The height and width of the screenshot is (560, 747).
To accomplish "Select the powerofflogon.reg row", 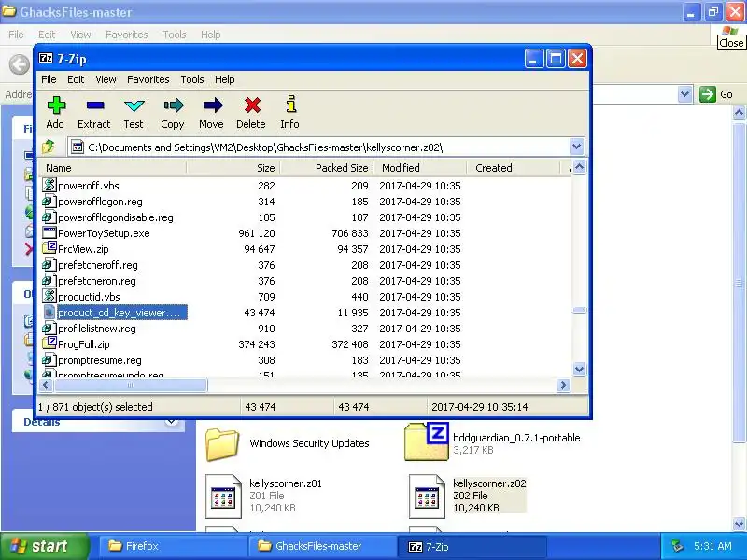I will [x=305, y=202].
